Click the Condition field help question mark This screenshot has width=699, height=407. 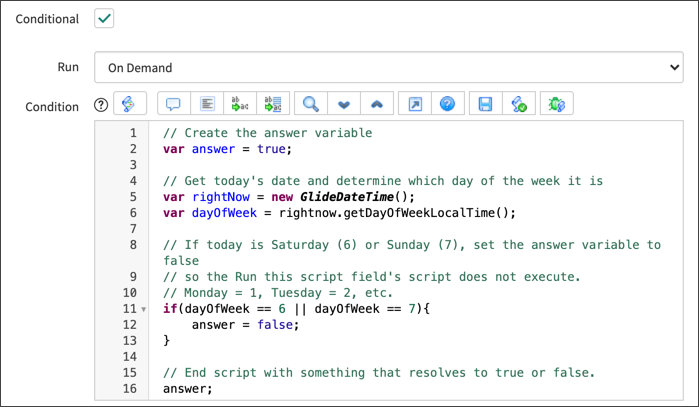pos(100,105)
